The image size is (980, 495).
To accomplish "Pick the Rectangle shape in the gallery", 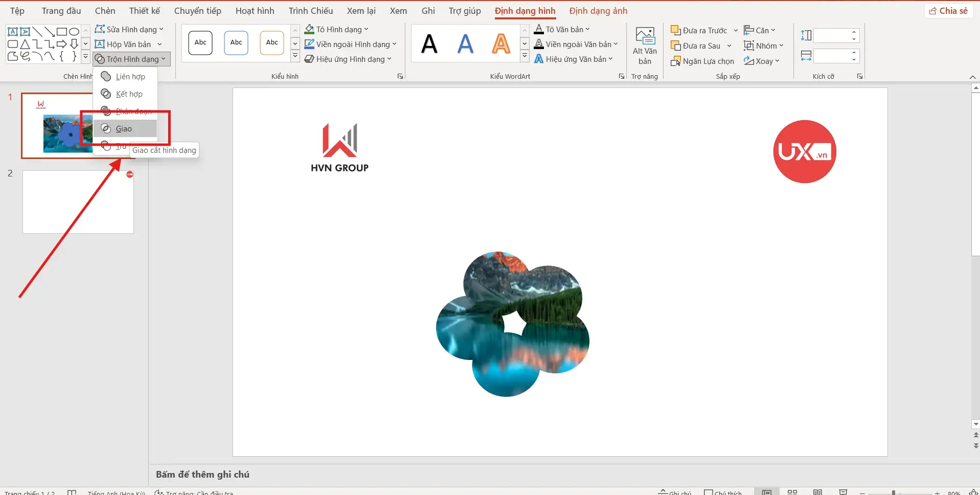I will [x=62, y=32].
